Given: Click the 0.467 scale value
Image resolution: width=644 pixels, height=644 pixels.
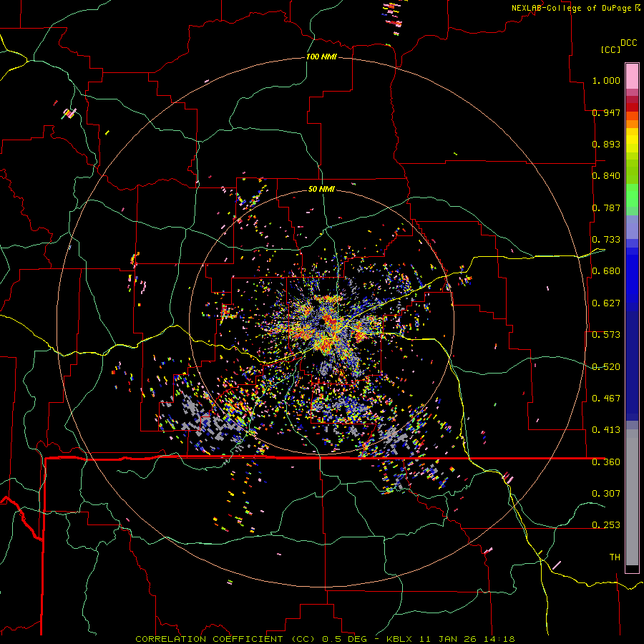Looking at the screenshot, I should (606, 399).
